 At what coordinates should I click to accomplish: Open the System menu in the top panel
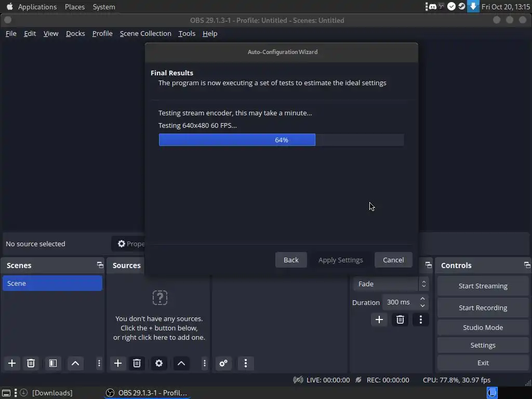104,7
